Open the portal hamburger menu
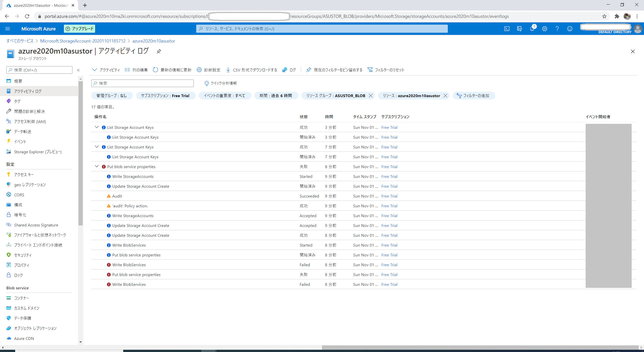The height and width of the screenshot is (352, 644). (x=8, y=29)
